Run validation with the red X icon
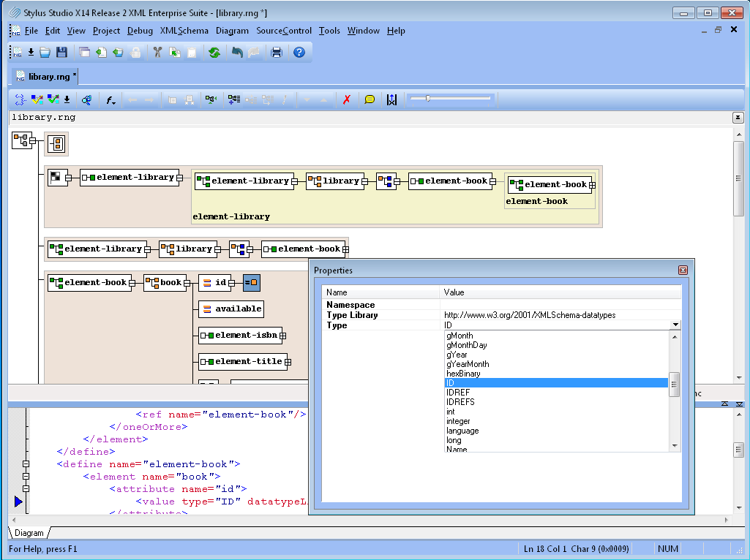The image size is (750, 560). (347, 99)
